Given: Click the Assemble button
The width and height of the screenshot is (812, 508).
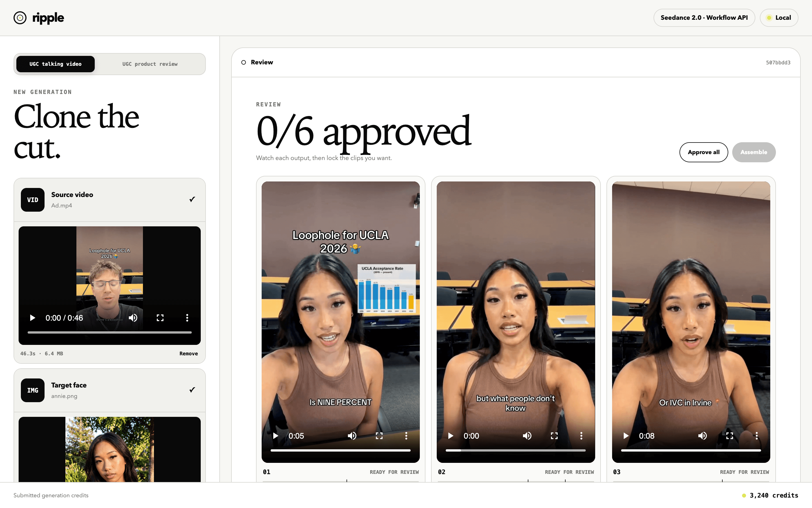Looking at the screenshot, I should (x=754, y=152).
